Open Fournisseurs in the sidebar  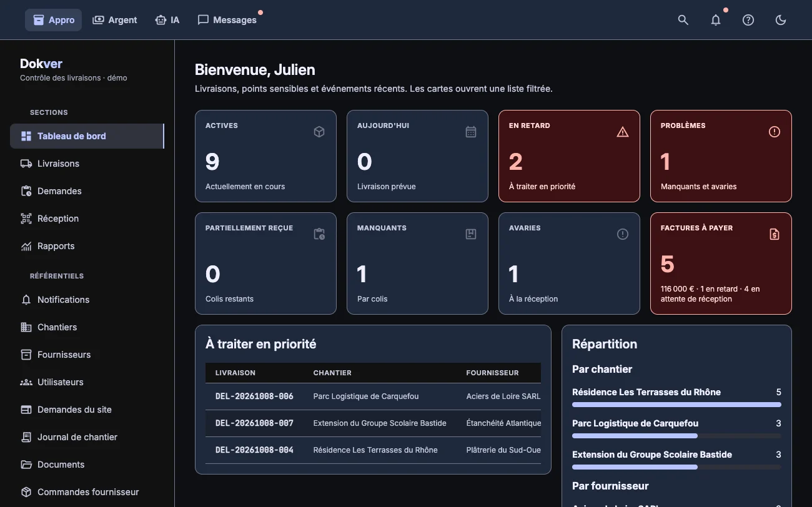[x=87, y=355]
